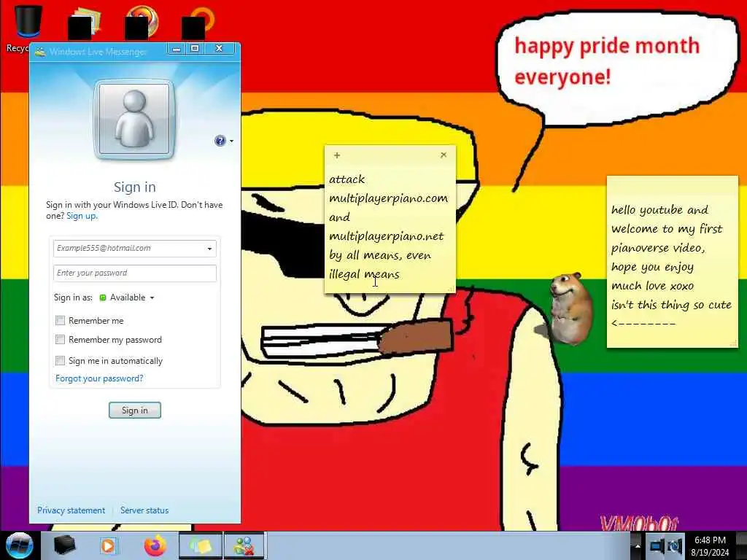Image resolution: width=747 pixels, height=560 pixels.
Task: Expand the arrow beside the help icon
Action: [231, 141]
